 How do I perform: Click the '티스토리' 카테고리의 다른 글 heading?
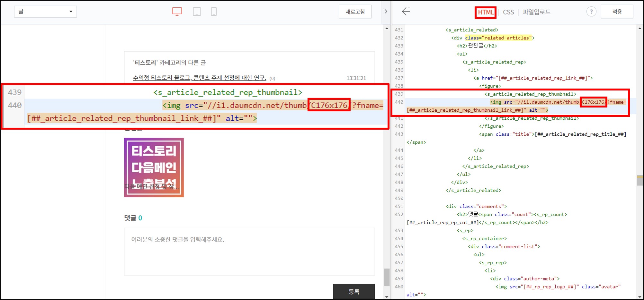pos(169,63)
